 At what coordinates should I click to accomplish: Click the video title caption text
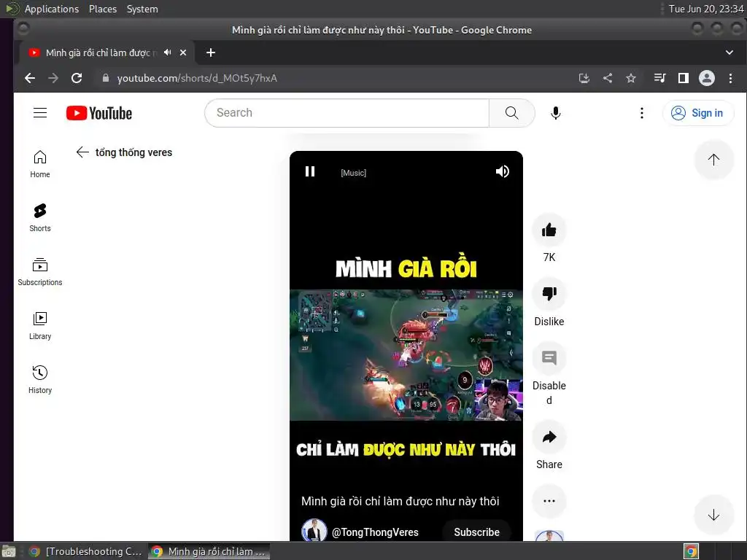click(x=400, y=501)
